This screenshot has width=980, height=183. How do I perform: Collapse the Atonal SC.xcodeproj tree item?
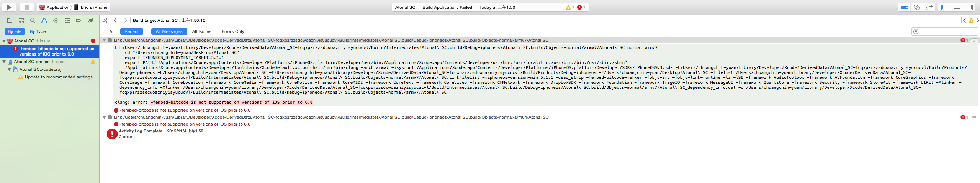[10, 69]
